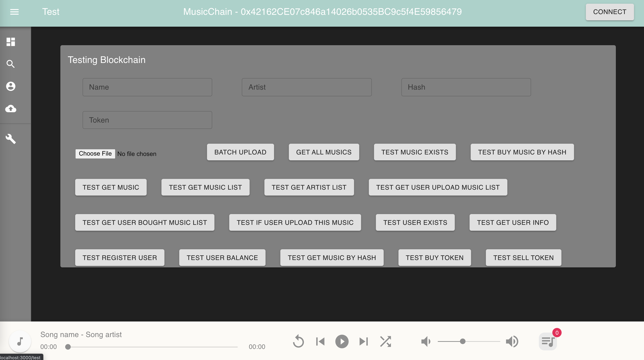Click the BATCH UPLOAD button
Image resolution: width=644 pixels, height=360 pixels.
(x=240, y=152)
